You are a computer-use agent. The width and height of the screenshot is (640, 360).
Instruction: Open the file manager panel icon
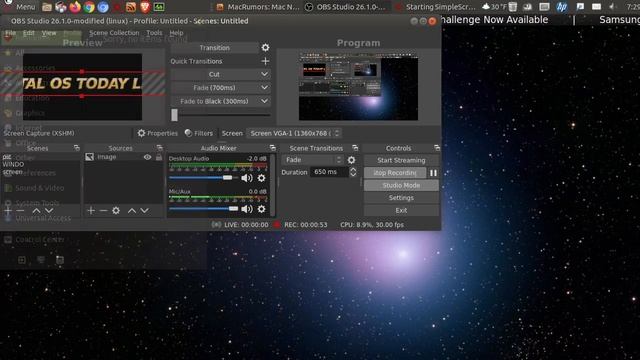(47, 7)
